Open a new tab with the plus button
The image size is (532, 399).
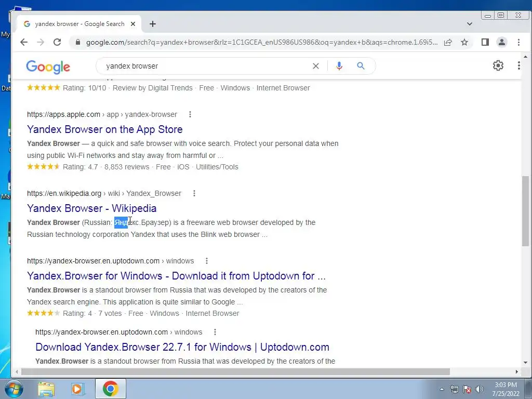pyautogui.click(x=153, y=24)
